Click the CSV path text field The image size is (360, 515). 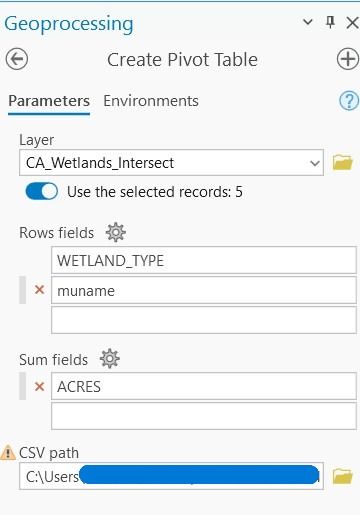pyautogui.click(x=171, y=476)
